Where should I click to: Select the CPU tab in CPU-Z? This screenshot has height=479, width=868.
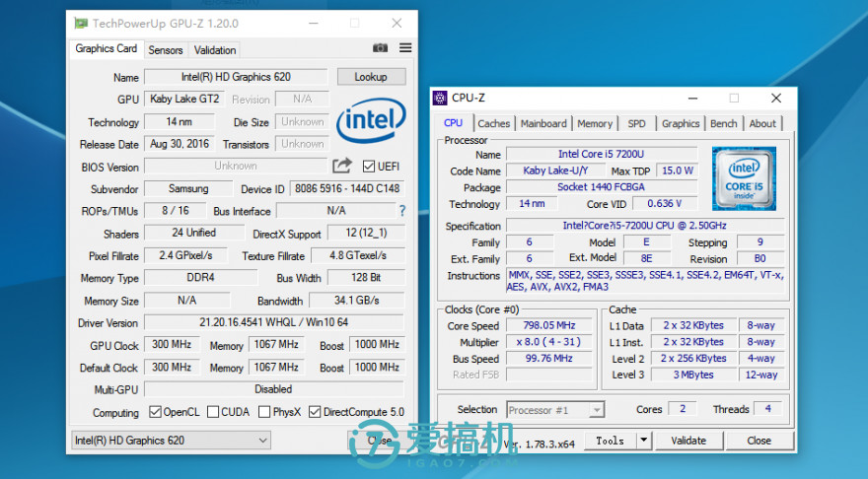[453, 123]
